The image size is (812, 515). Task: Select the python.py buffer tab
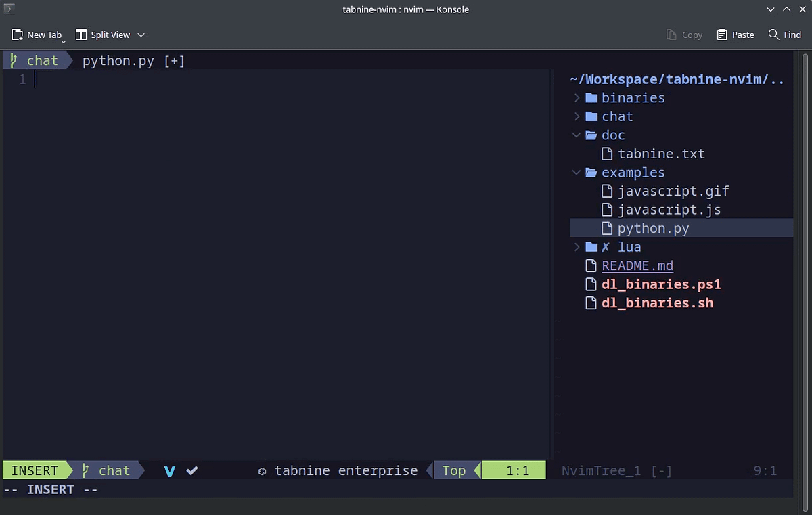pos(118,60)
